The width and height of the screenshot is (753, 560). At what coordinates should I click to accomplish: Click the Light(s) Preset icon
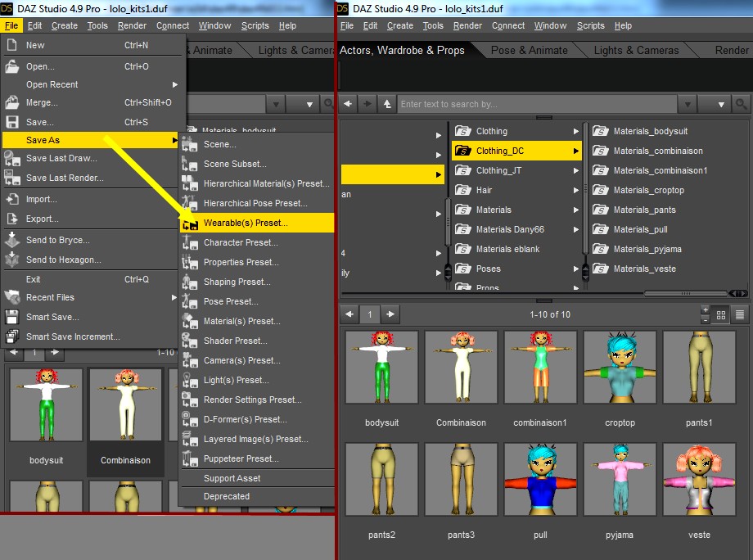click(190, 381)
